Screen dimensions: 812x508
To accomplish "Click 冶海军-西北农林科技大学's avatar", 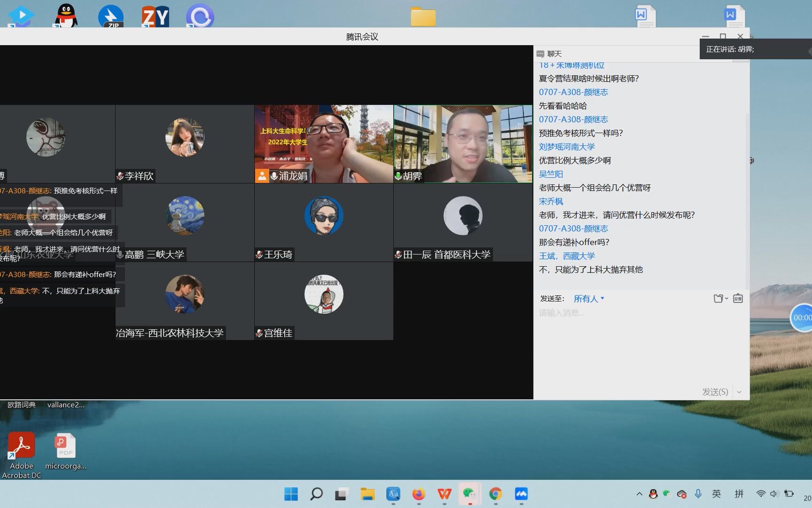I will pos(185,294).
